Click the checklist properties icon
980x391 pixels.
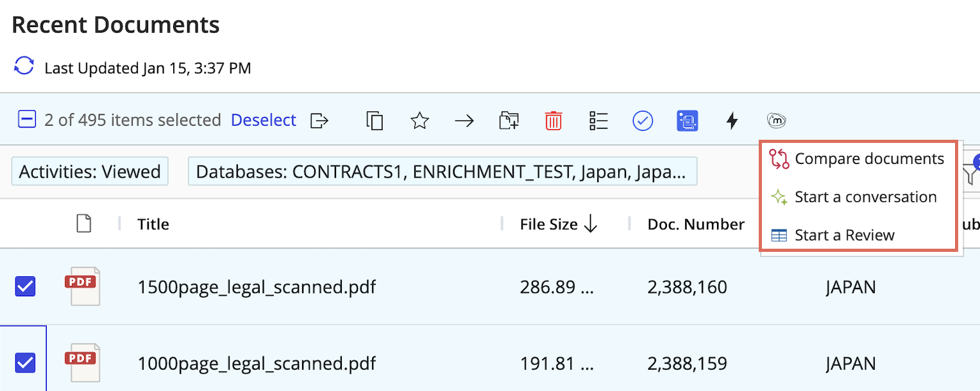tap(598, 121)
